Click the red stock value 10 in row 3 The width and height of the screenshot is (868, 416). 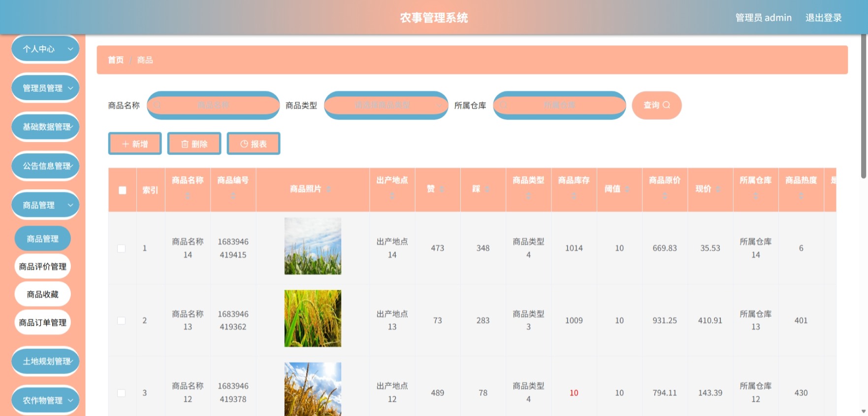tap(574, 393)
